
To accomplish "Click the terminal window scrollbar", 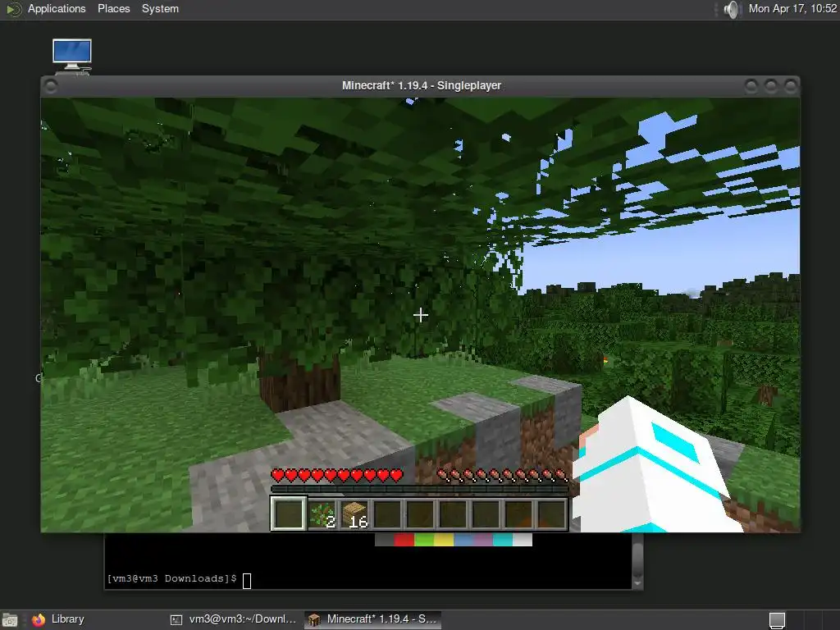I will click(x=637, y=561).
